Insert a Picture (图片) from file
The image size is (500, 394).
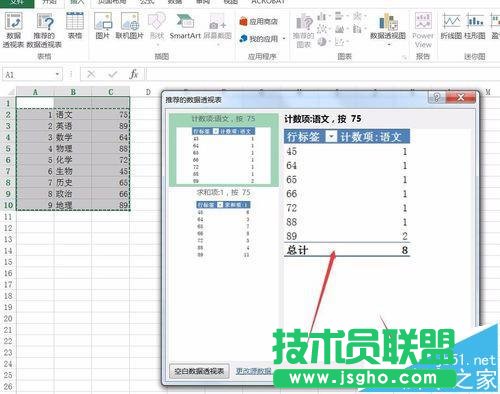coord(103,25)
